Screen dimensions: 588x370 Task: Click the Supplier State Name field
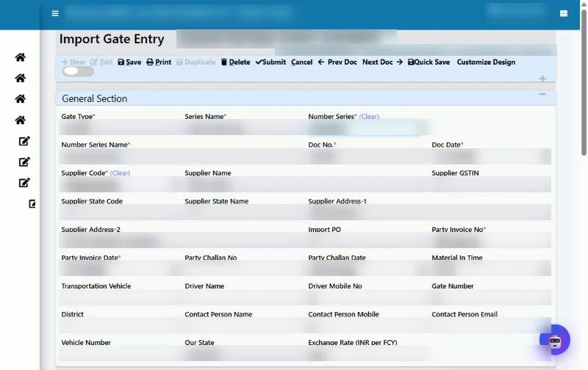coord(244,213)
